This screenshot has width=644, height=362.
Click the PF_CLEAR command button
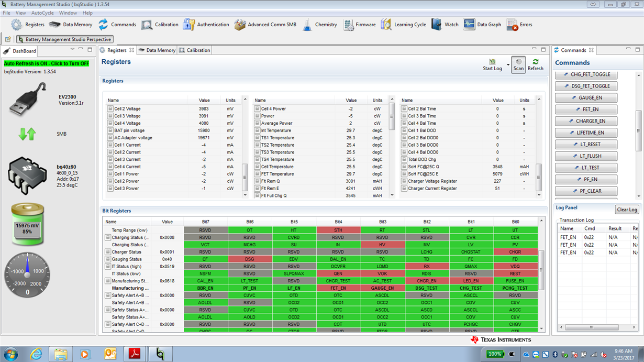(586, 191)
